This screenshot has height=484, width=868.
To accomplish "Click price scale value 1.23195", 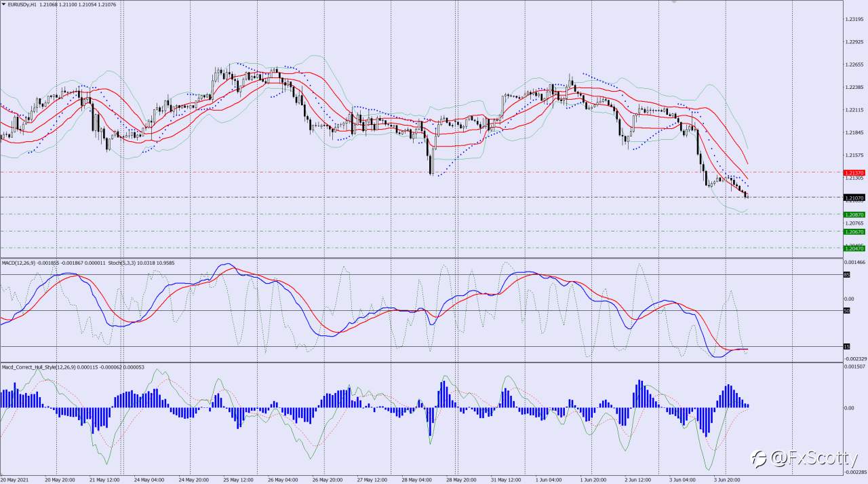I will coord(854,19).
